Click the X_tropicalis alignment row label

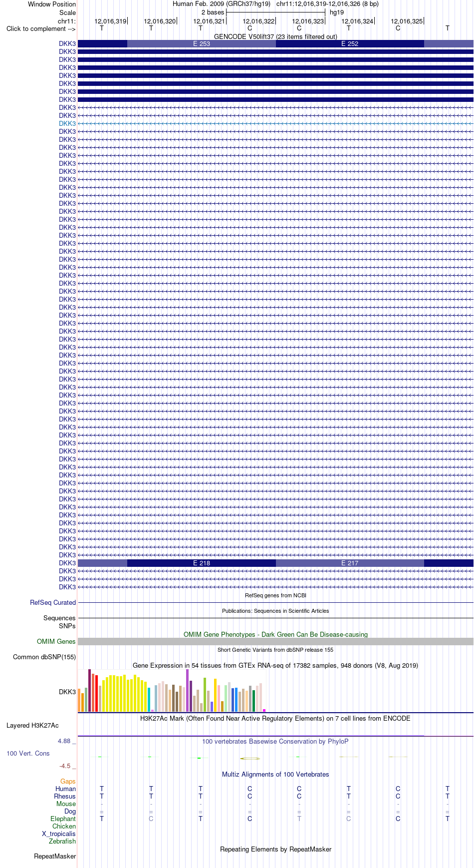coord(59,834)
